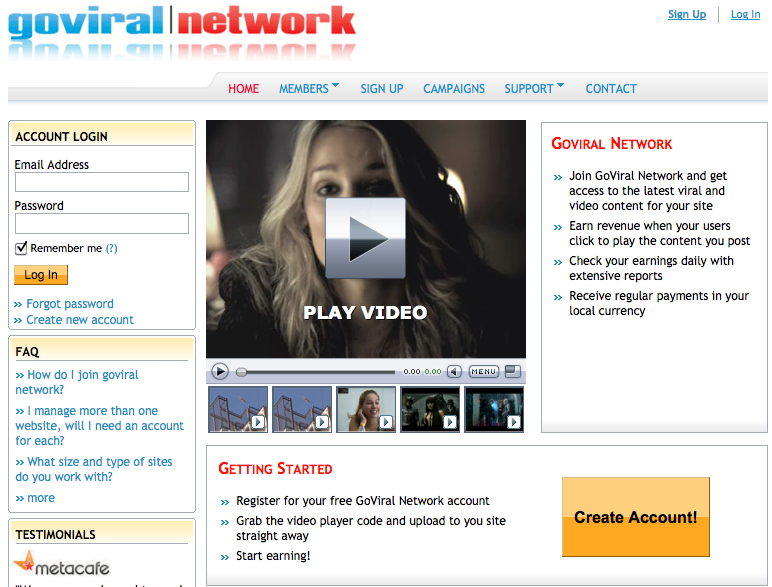772x587 pixels.
Task: Click the 'Getting Started' heading
Action: click(275, 468)
